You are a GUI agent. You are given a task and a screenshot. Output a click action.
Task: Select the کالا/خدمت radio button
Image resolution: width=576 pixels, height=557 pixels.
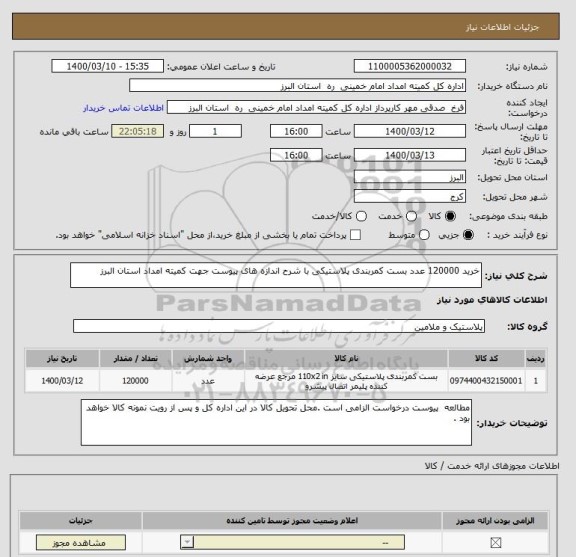click(361, 216)
